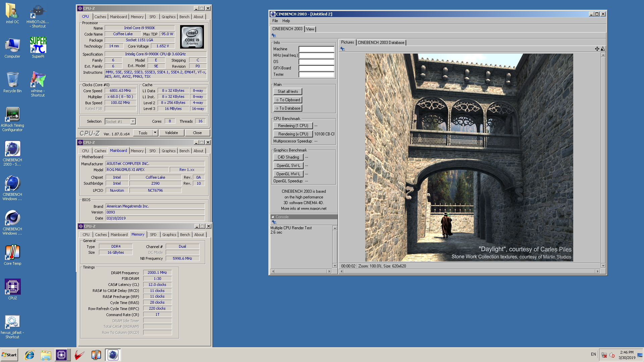Run Rendering (x CPU) benchmark
644x362 pixels.
tap(293, 134)
